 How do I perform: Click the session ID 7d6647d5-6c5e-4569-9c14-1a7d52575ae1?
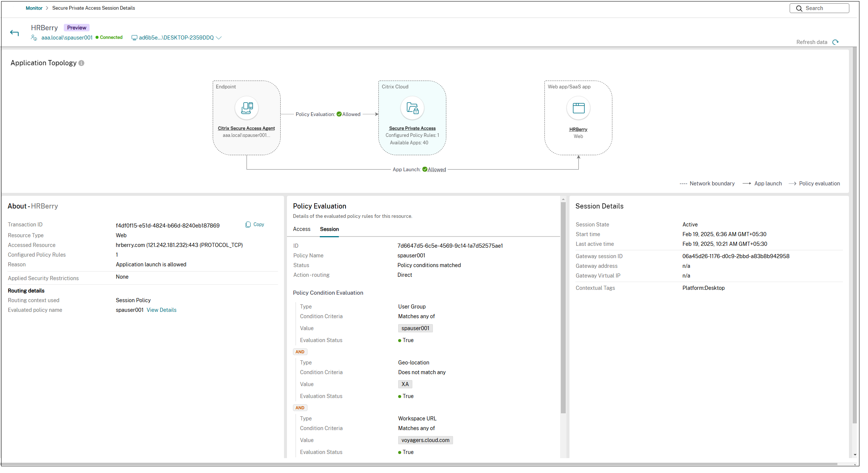450,246
